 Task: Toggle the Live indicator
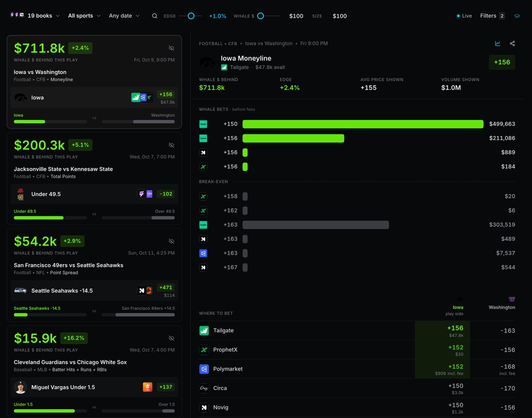pos(464,16)
